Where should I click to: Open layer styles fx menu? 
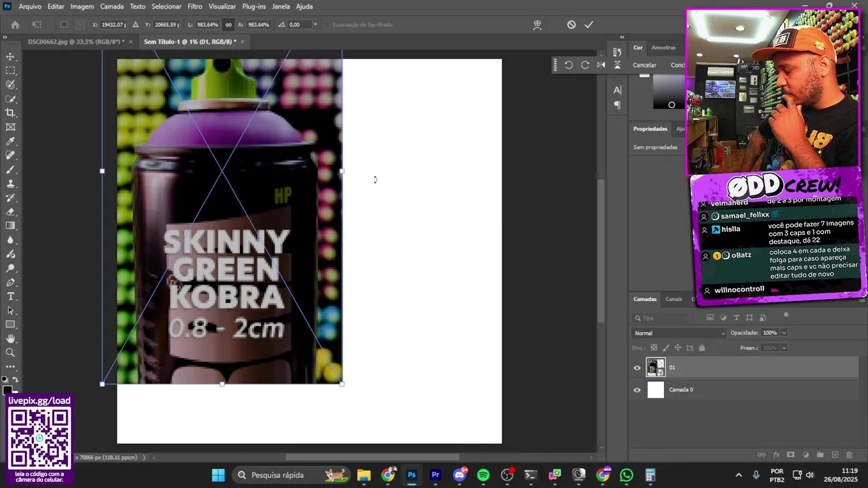[x=776, y=455]
